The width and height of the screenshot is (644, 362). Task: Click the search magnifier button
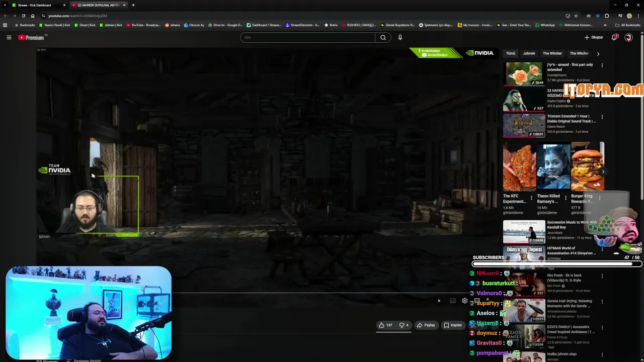[383, 37]
